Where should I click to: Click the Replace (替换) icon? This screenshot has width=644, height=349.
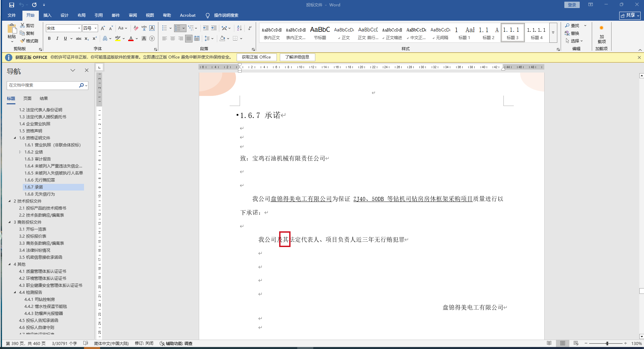(567, 33)
